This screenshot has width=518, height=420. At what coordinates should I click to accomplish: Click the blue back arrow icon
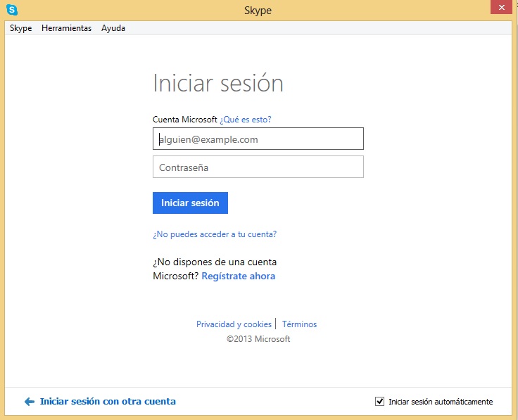(x=29, y=402)
